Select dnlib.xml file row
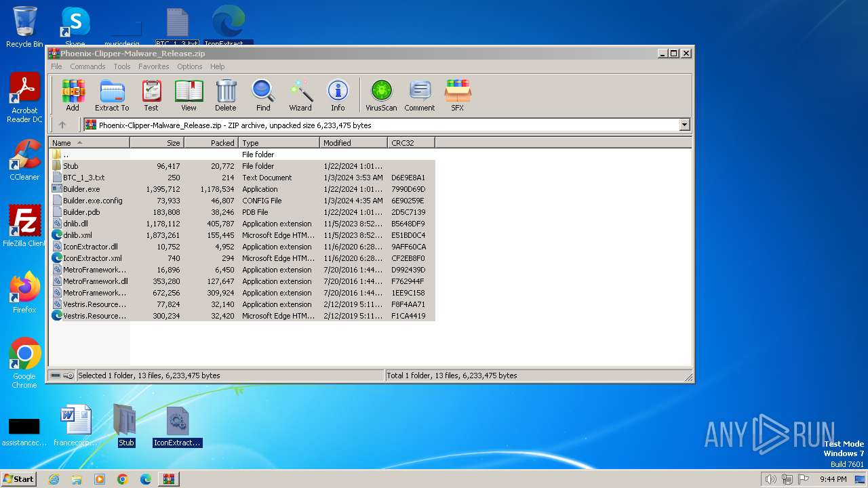Image resolution: width=868 pixels, height=488 pixels. click(242, 235)
